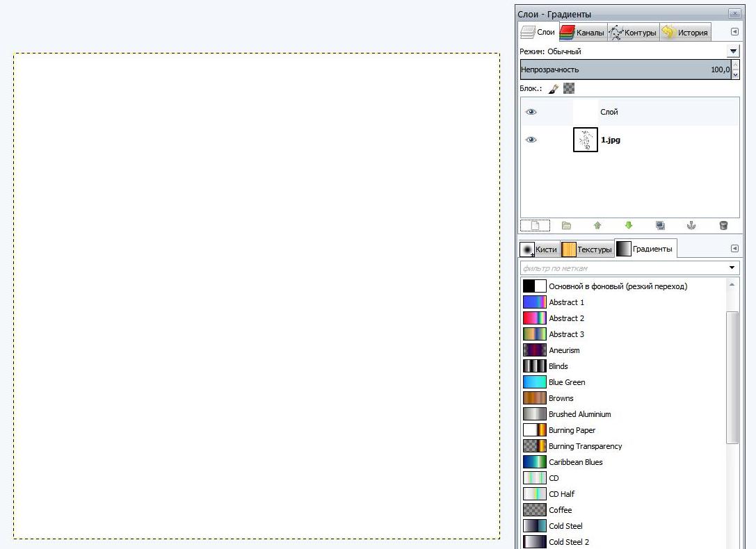The width and height of the screenshot is (756, 549).
Task: Select the Blue Green gradient
Action: 624,382
